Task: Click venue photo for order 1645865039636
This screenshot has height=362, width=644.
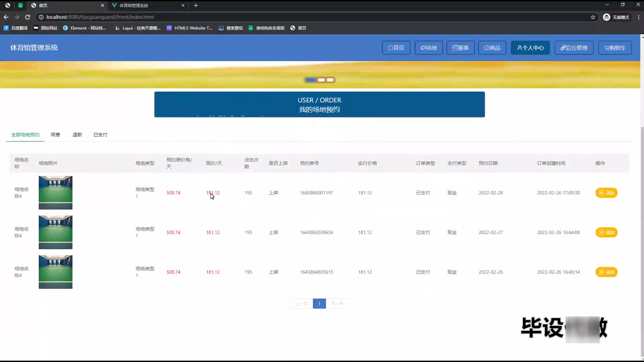Action: (56, 232)
